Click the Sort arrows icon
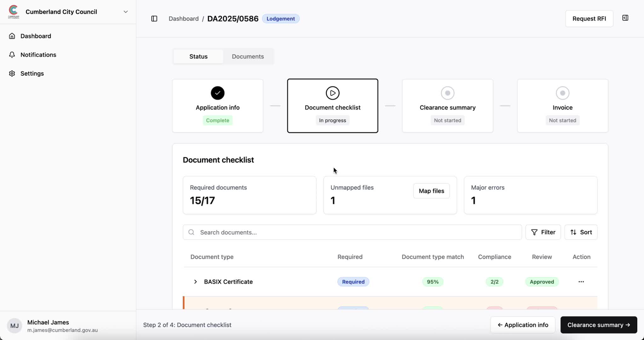The width and height of the screenshot is (644, 340). [573, 232]
